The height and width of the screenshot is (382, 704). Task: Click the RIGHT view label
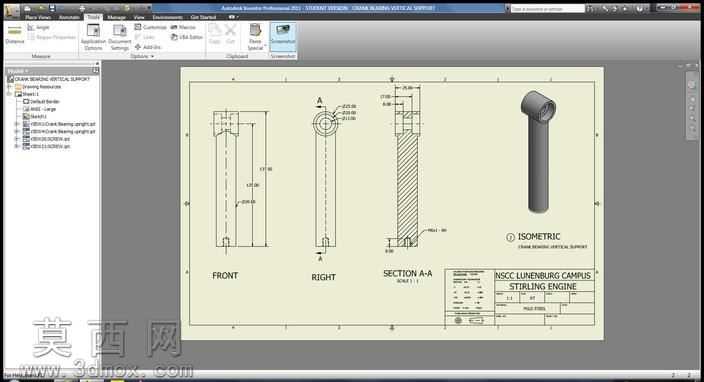tap(323, 277)
